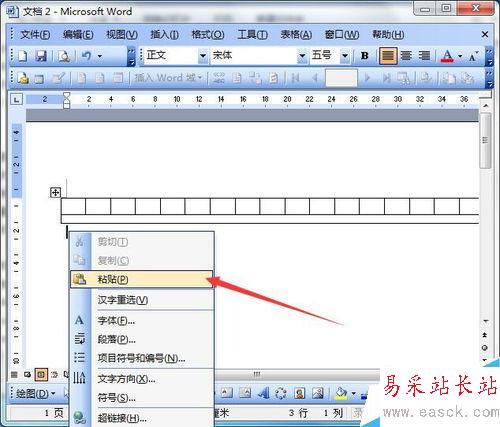The image size is (500, 427).
Task: Choose 粘贴(P) in the context menu
Action: click(x=141, y=279)
